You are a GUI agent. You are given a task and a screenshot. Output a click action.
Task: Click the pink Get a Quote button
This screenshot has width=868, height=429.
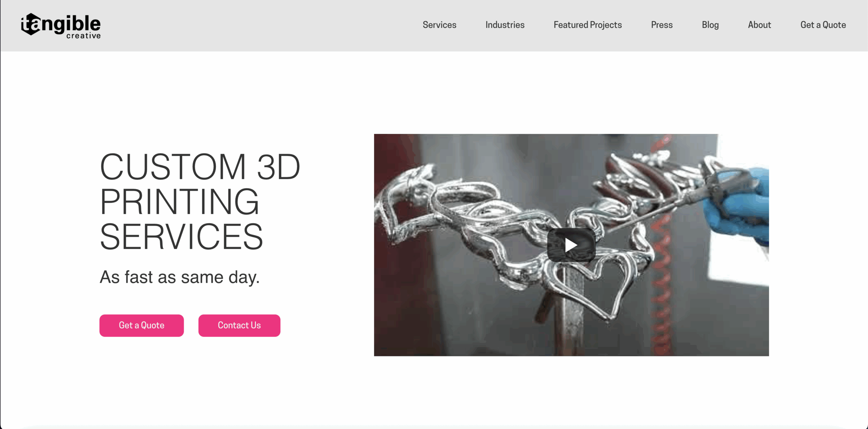pos(141,325)
